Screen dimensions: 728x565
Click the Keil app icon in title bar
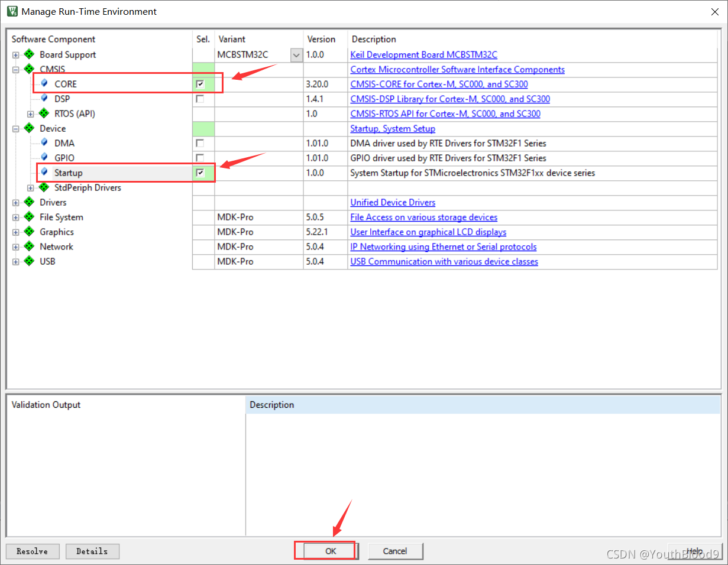[x=12, y=11]
